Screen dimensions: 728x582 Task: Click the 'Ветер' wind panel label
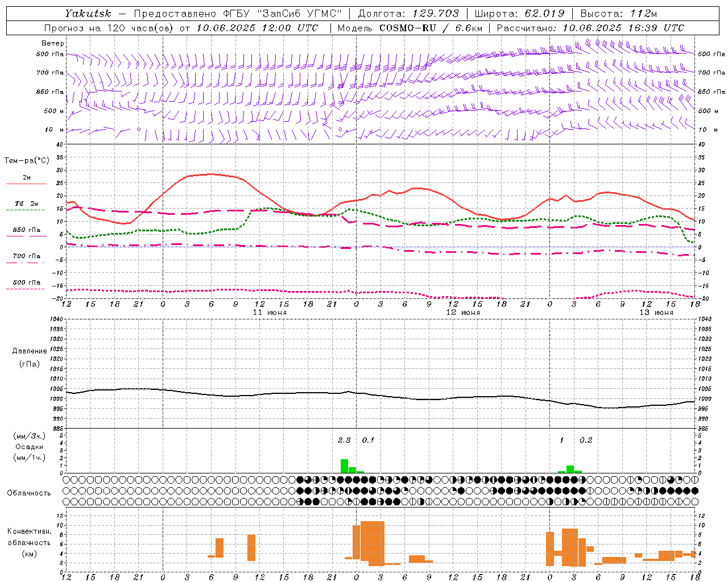coord(53,43)
